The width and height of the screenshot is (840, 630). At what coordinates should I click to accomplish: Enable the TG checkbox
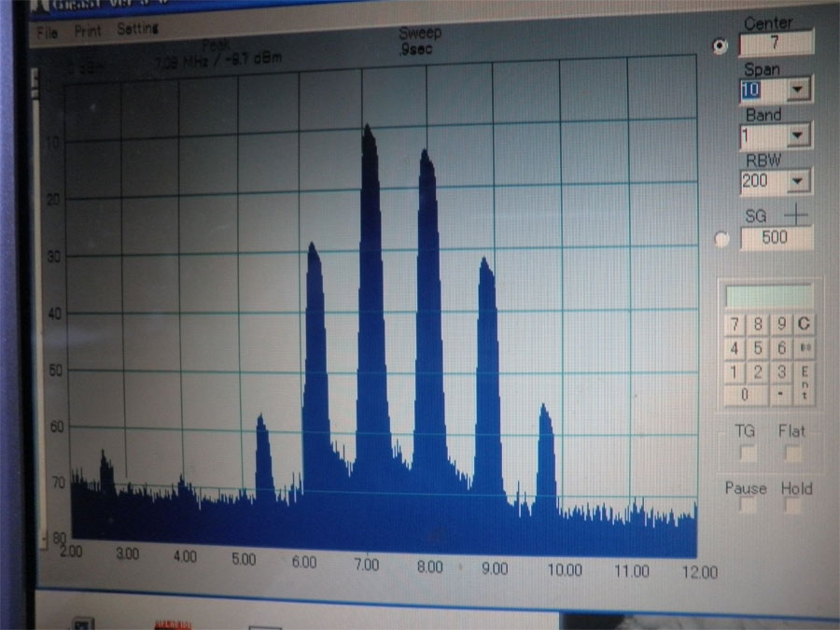748,454
